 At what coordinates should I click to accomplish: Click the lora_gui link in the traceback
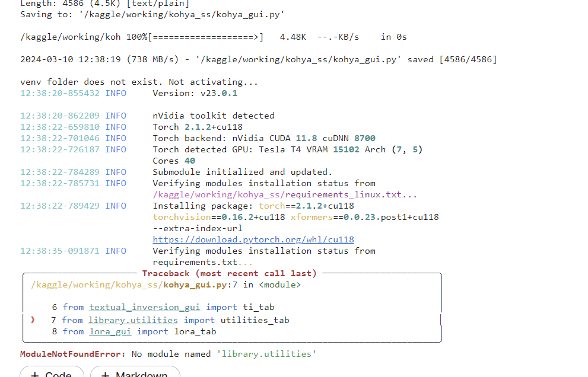[110, 331]
